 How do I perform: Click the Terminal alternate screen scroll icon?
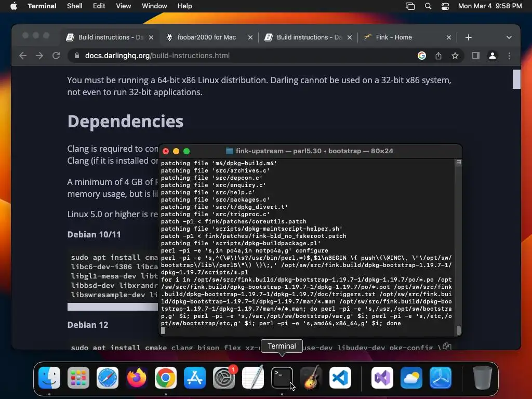coord(459,163)
